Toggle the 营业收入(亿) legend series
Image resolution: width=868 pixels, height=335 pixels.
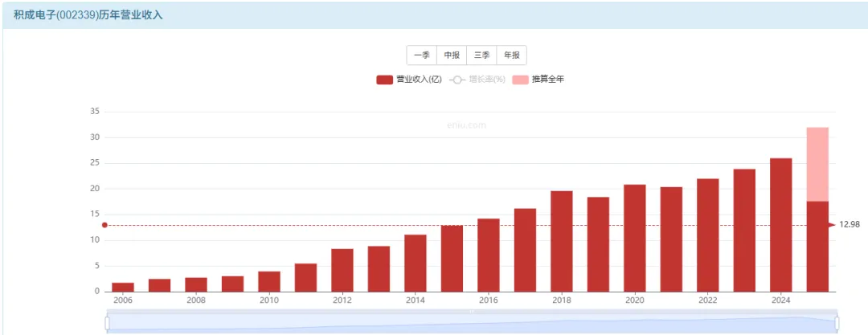point(409,80)
